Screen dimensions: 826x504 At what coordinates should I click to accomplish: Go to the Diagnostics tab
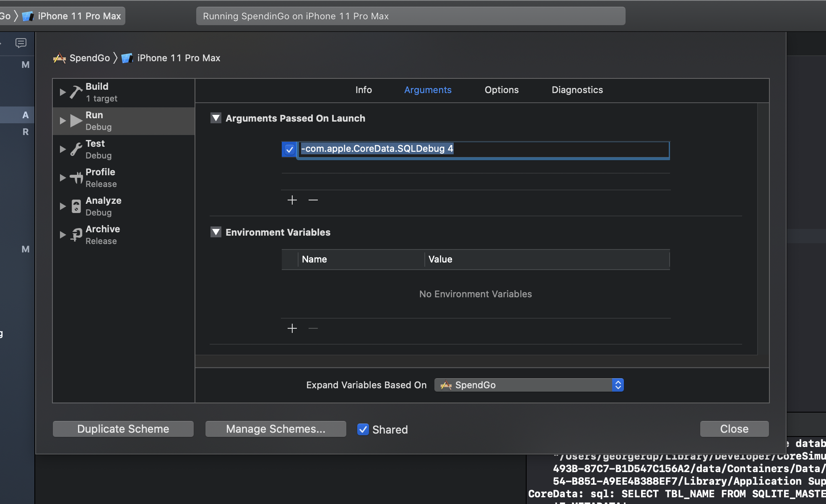click(x=577, y=90)
